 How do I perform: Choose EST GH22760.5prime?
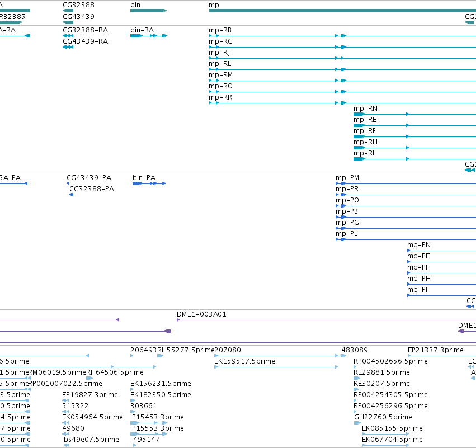[383, 417]
